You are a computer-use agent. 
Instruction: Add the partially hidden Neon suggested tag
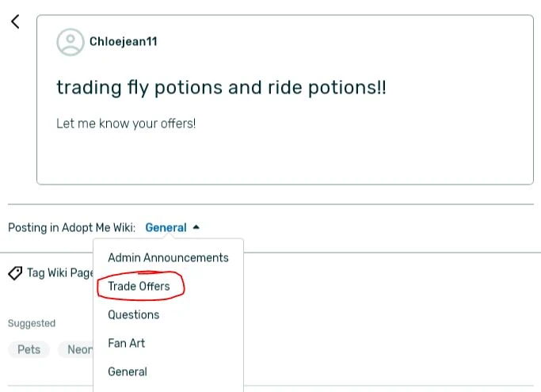pyautogui.click(x=78, y=349)
